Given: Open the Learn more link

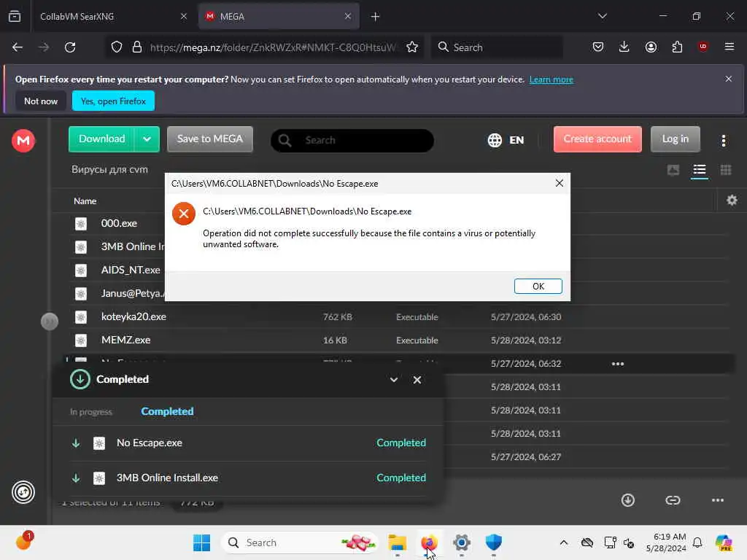Looking at the screenshot, I should tap(551, 79).
